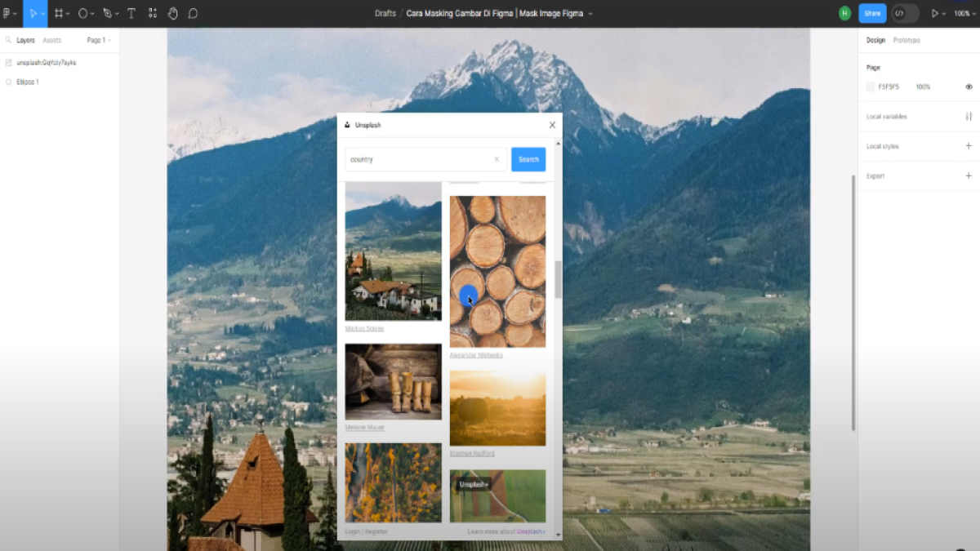Click the F5F5F5 hex value
This screenshot has width=980, height=551.
click(x=889, y=87)
